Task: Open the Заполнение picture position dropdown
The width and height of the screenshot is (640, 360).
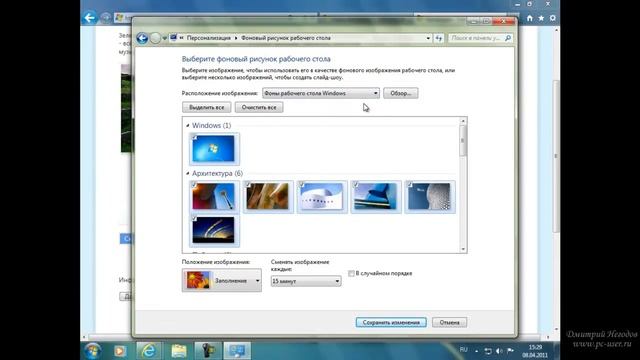Action: [x=222, y=280]
